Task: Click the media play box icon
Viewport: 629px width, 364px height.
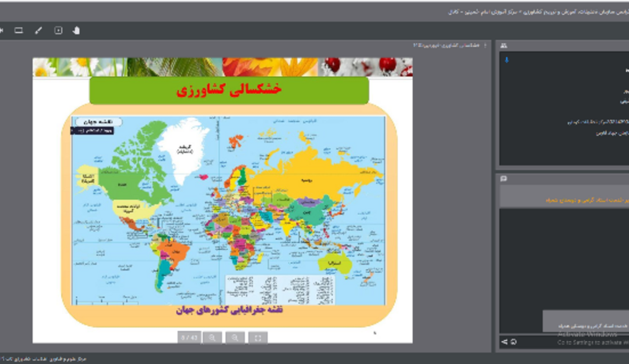Action: 59,31
